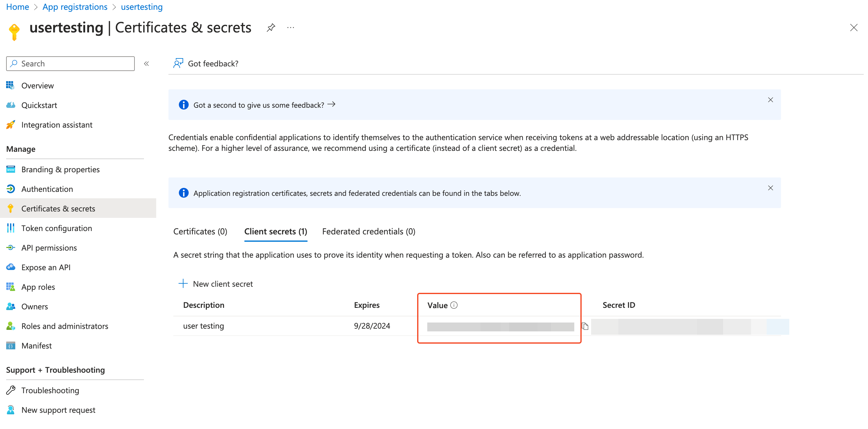
Task: Dismiss the feedback request banner
Action: pos(770,100)
